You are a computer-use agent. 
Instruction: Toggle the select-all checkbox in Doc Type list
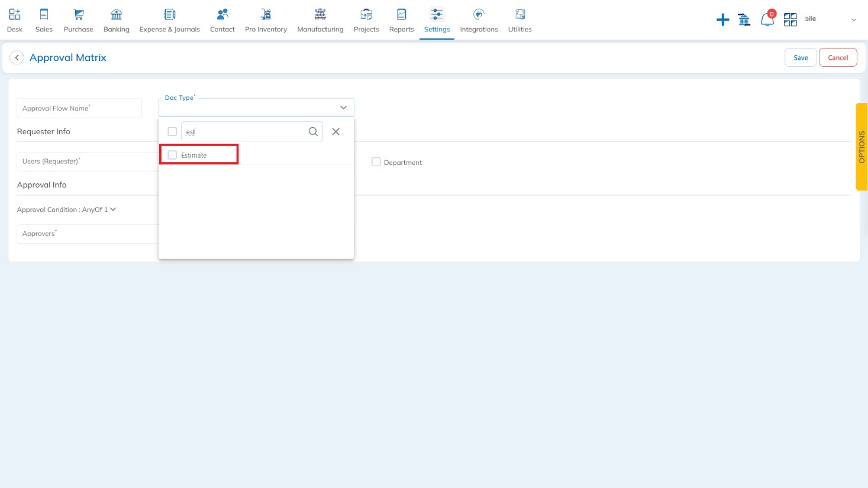pos(172,131)
